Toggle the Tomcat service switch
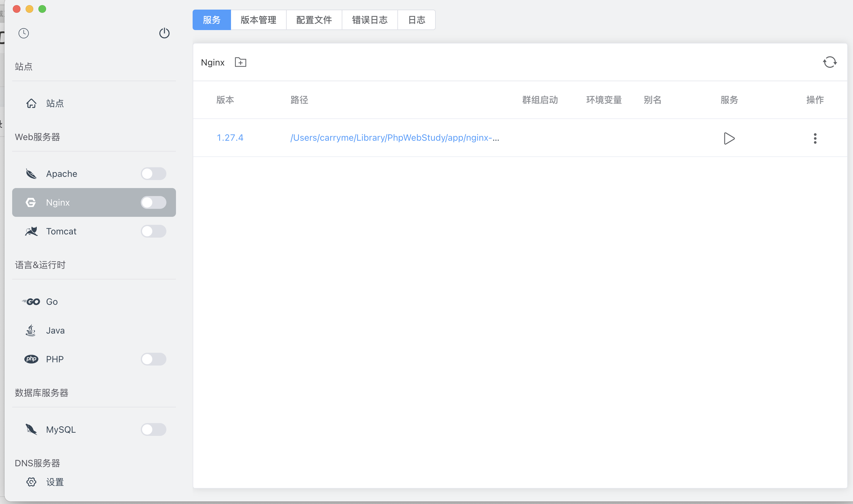The image size is (853, 504). (x=154, y=231)
